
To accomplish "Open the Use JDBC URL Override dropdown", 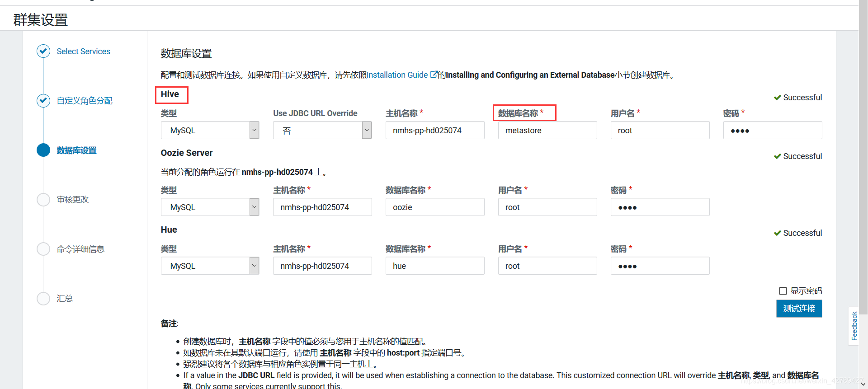I will click(322, 130).
